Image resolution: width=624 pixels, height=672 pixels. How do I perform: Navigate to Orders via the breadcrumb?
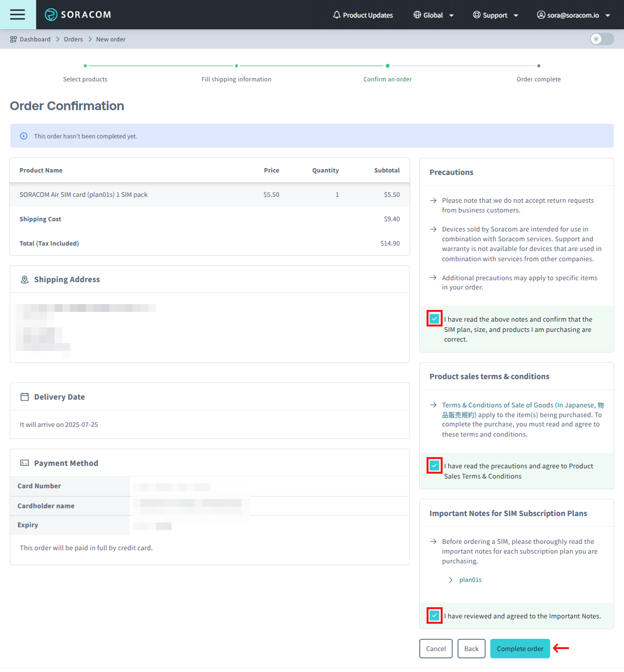click(73, 39)
